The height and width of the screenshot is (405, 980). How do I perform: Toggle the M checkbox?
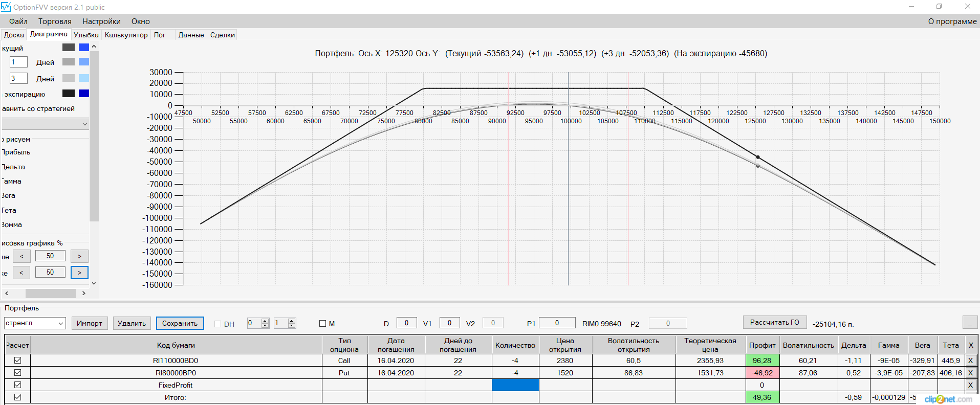(x=322, y=323)
